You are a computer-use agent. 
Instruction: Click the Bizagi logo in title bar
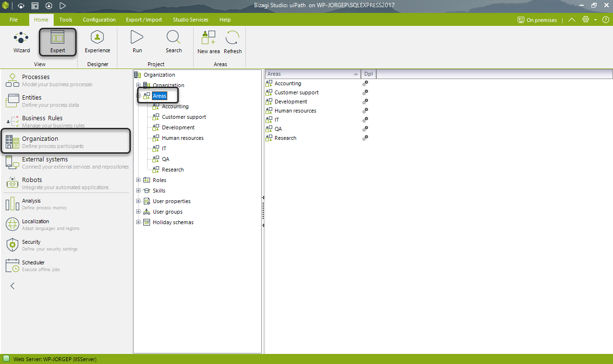point(6,6)
